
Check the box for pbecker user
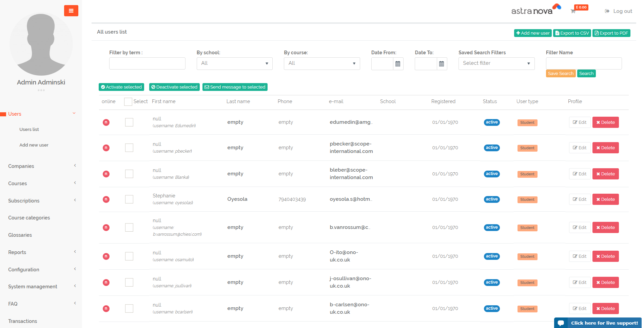tap(129, 148)
